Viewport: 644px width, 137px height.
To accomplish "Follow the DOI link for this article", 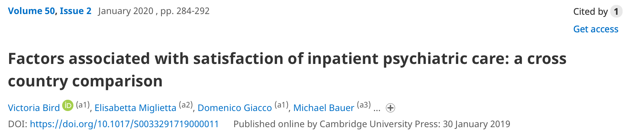I will pos(124,124).
